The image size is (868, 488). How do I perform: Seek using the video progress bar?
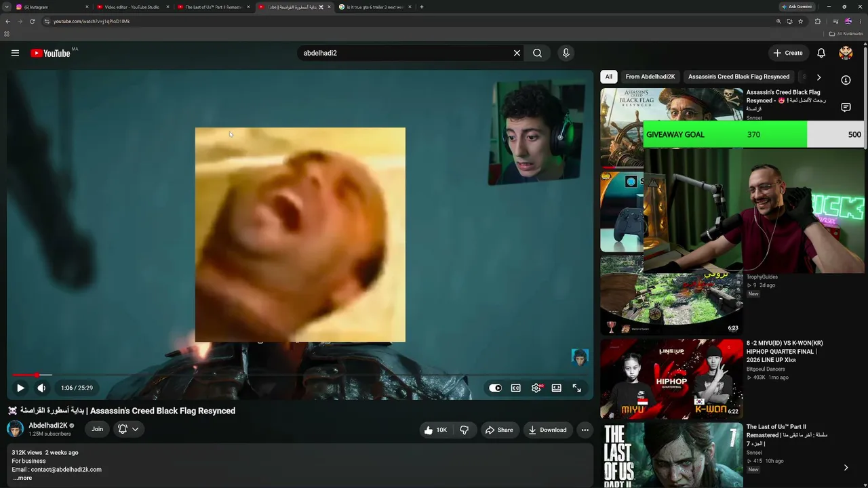pyautogui.click(x=300, y=375)
